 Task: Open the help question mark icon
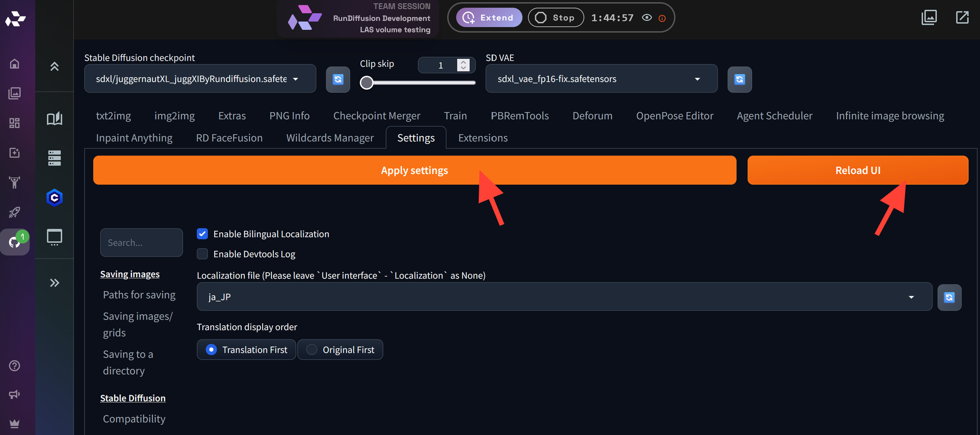[x=15, y=366]
